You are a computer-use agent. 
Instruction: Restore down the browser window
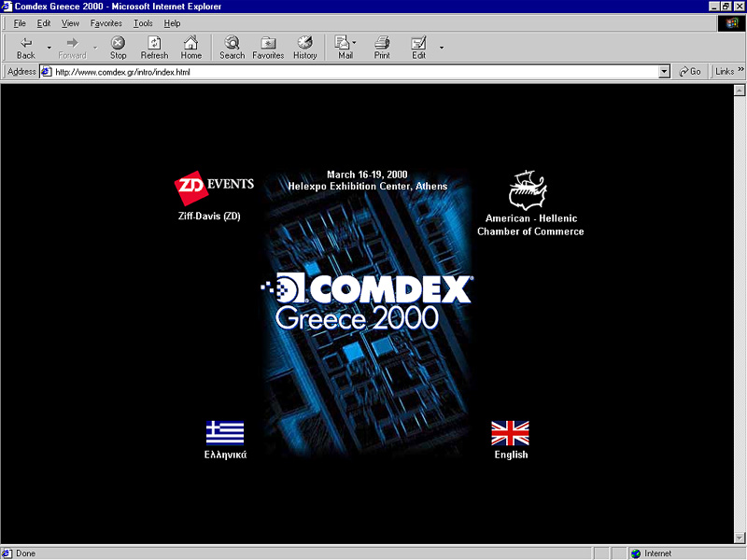[x=726, y=7]
